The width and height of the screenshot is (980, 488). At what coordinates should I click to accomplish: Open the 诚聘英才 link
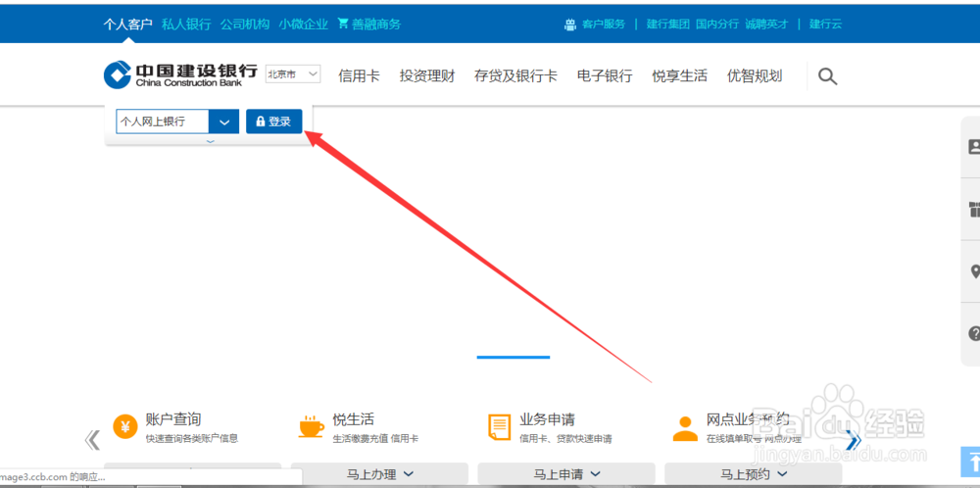[x=767, y=24]
